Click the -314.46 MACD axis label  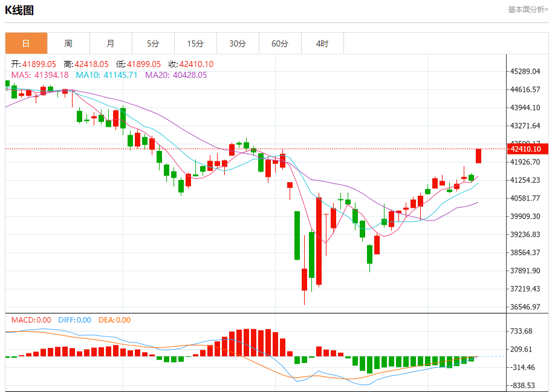[522, 367]
